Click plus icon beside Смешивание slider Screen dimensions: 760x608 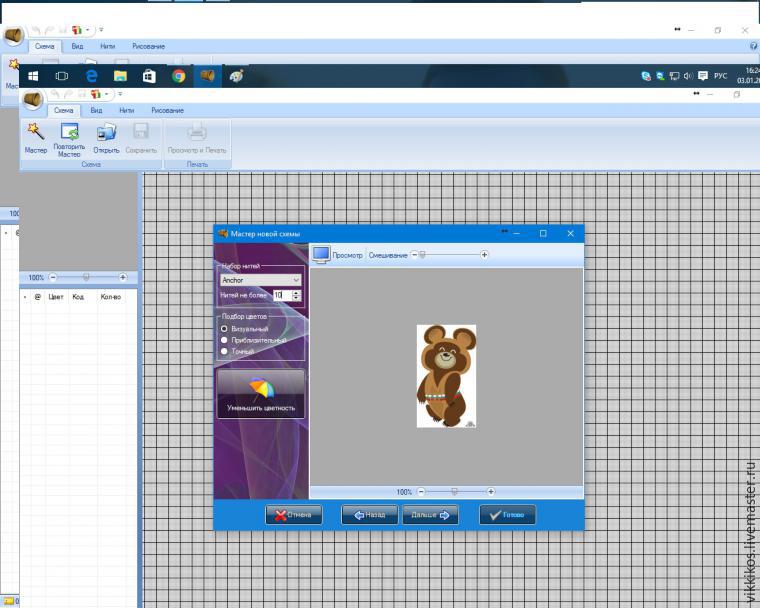[484, 255]
